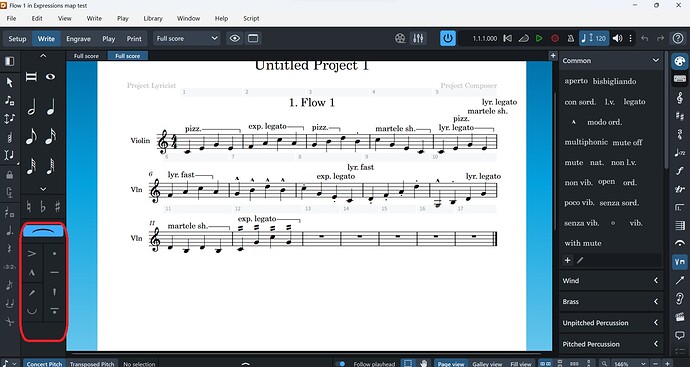Open the Video window
The width and height of the screenshot is (690, 367).
[400, 38]
